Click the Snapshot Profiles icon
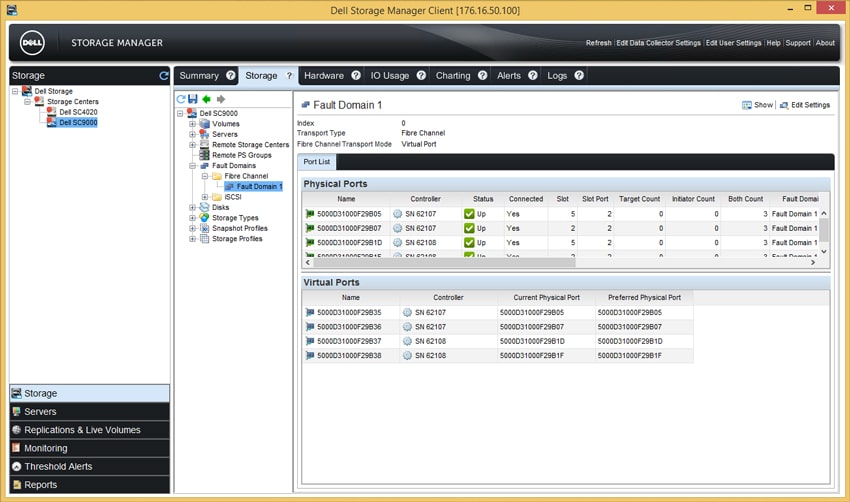Viewport: 850px width, 502px height. [204, 228]
